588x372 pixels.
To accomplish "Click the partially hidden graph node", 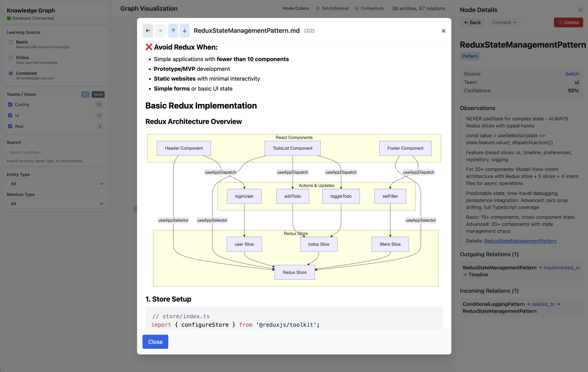I will tap(135, 209).
